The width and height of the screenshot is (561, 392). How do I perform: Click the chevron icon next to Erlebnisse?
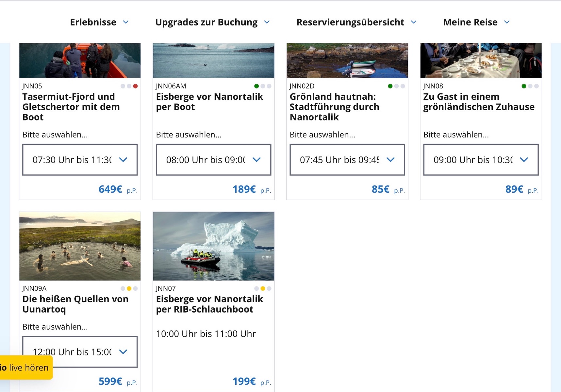(x=126, y=22)
